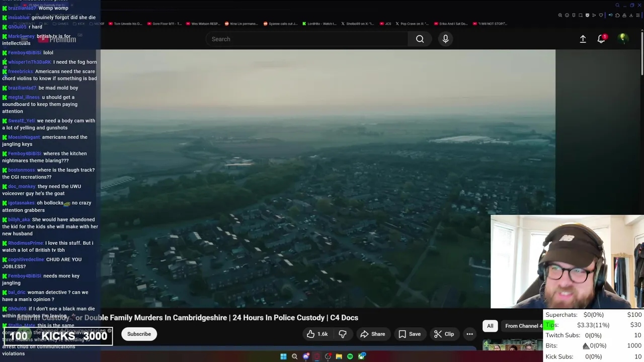Select the From Channel 4 chip
The height and width of the screenshot is (362, 644).
(523, 326)
